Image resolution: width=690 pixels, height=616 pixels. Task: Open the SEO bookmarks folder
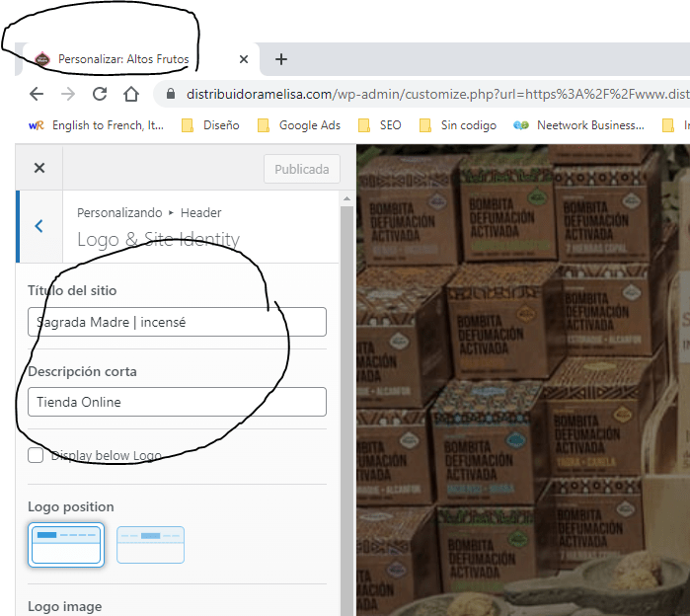tap(380, 125)
